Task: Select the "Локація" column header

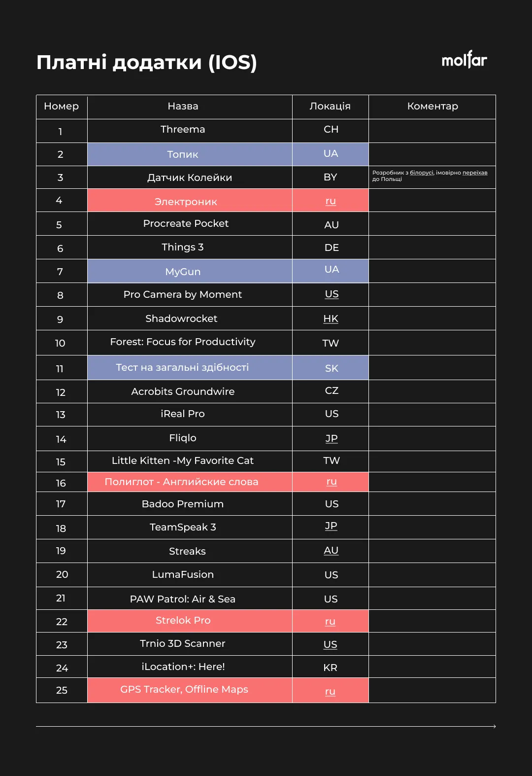Action: point(330,106)
